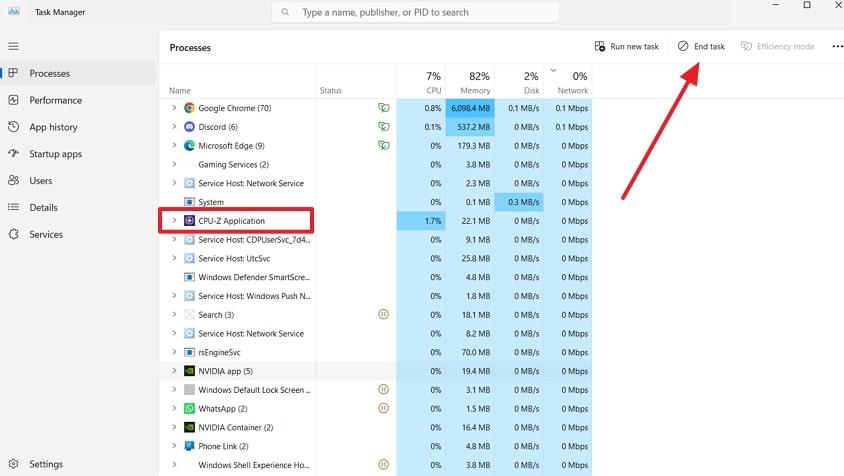
Task: Select the Chrome 6,098.4 MB memory cell
Action: [x=470, y=108]
